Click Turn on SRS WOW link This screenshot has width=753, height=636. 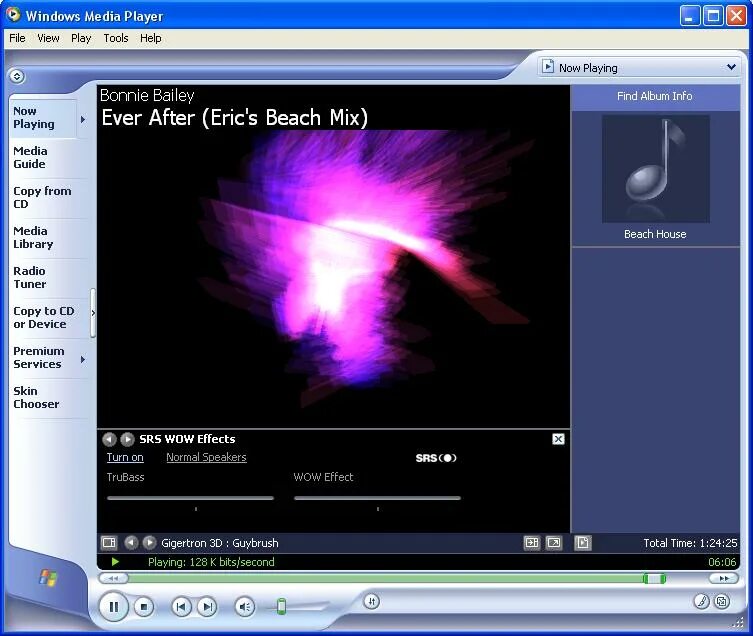coord(125,457)
